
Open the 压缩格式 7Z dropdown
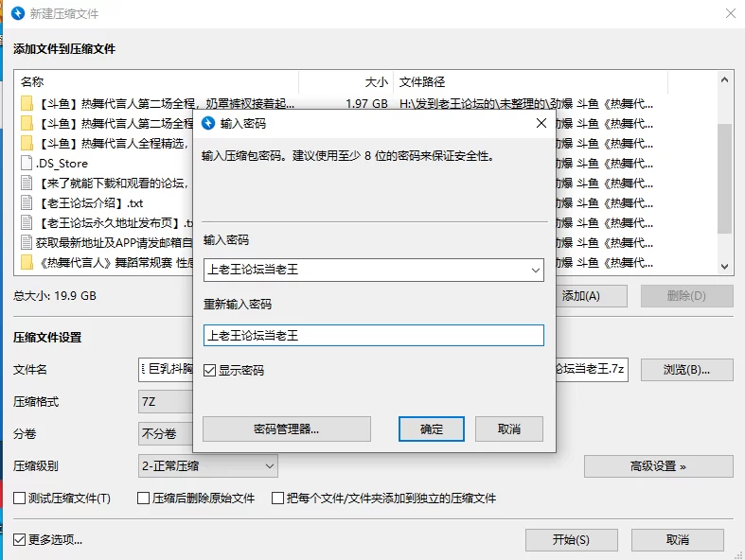(x=166, y=401)
